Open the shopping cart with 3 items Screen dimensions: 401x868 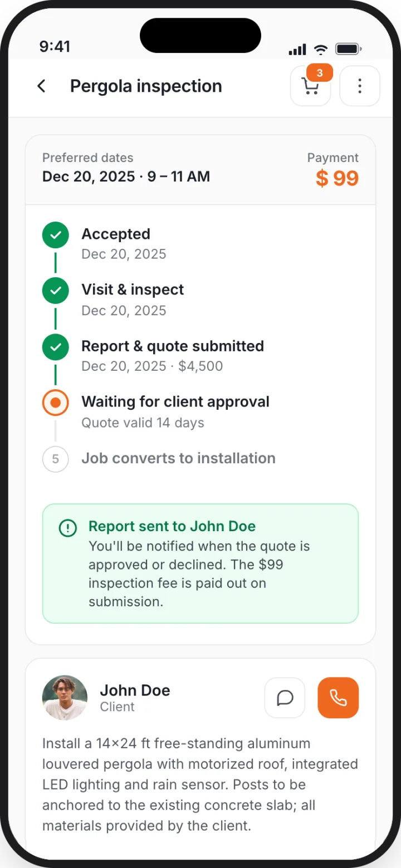(311, 86)
